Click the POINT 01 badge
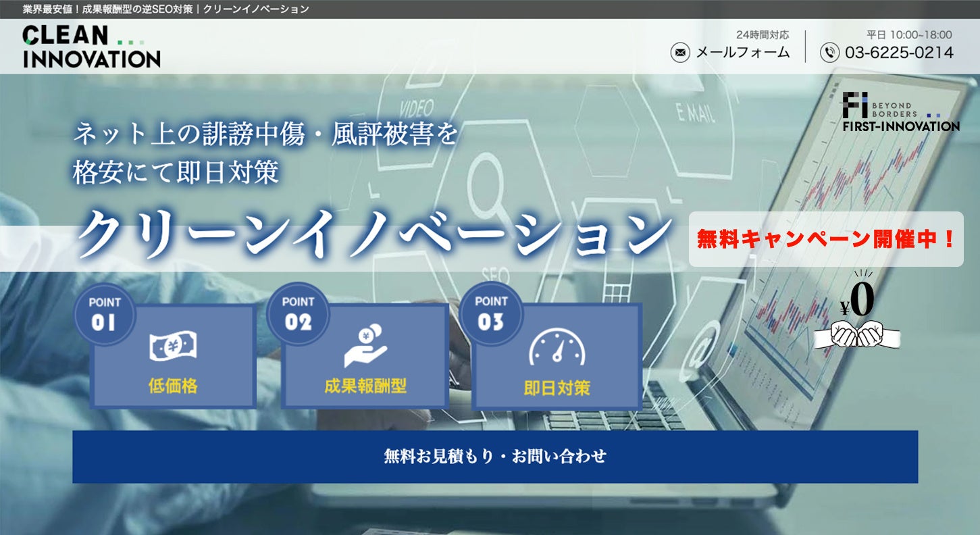980x535 pixels. (104, 314)
